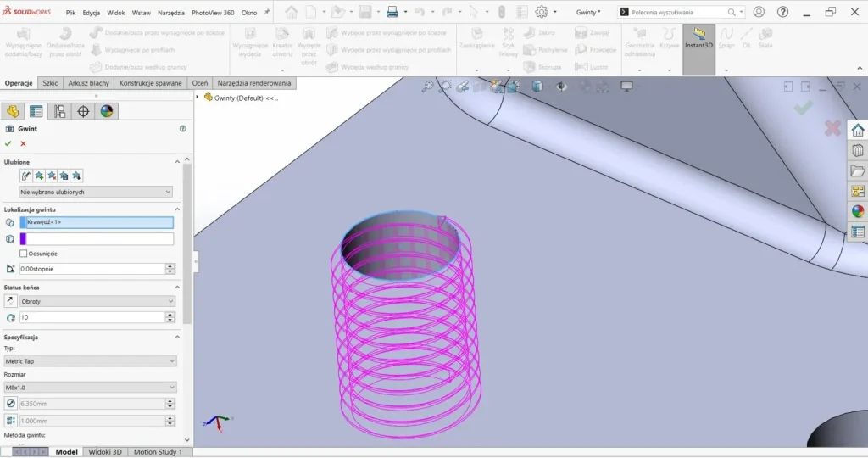Image resolution: width=868 pixels, height=458 pixels.
Task: Click the load favorite icon
Action: [76, 176]
